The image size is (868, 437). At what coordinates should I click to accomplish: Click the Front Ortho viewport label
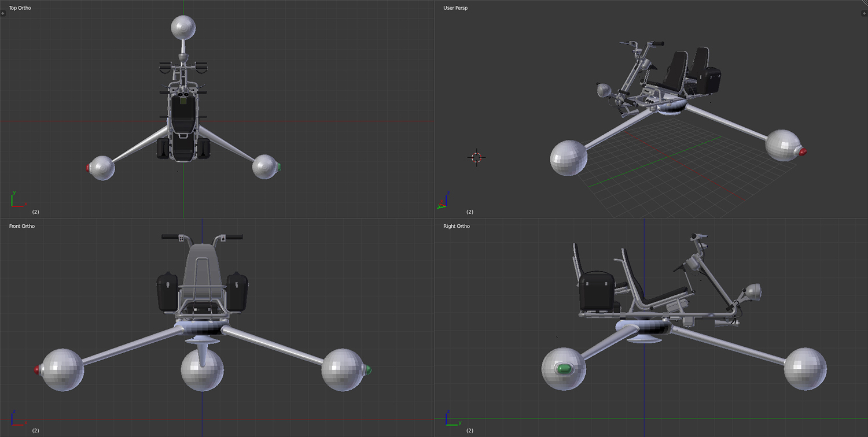(22, 226)
